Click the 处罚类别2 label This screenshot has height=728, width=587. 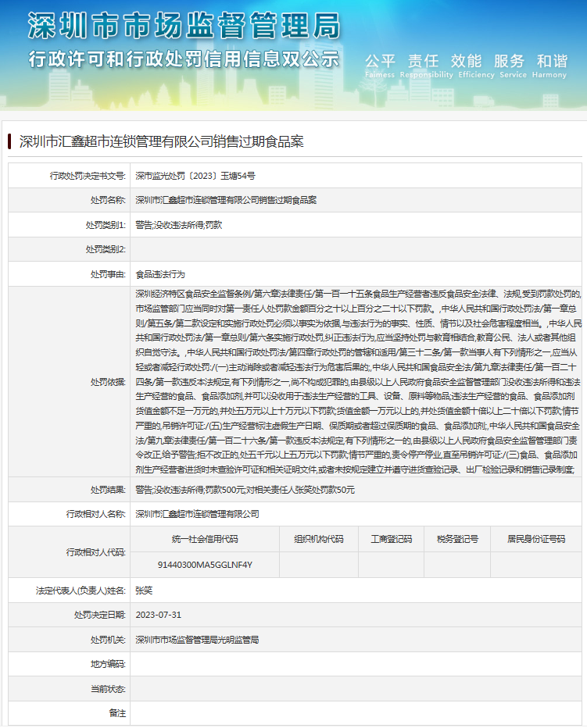tap(106, 249)
